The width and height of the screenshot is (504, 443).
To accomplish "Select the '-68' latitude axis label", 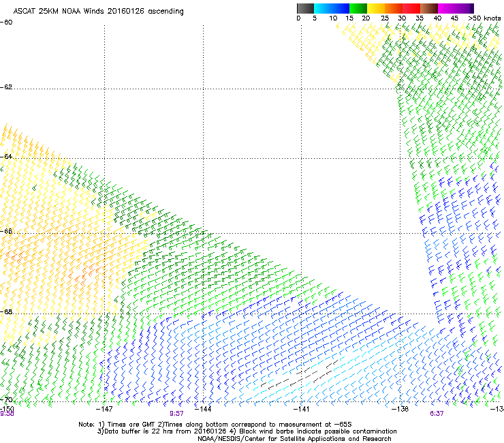I will (x=6, y=312).
